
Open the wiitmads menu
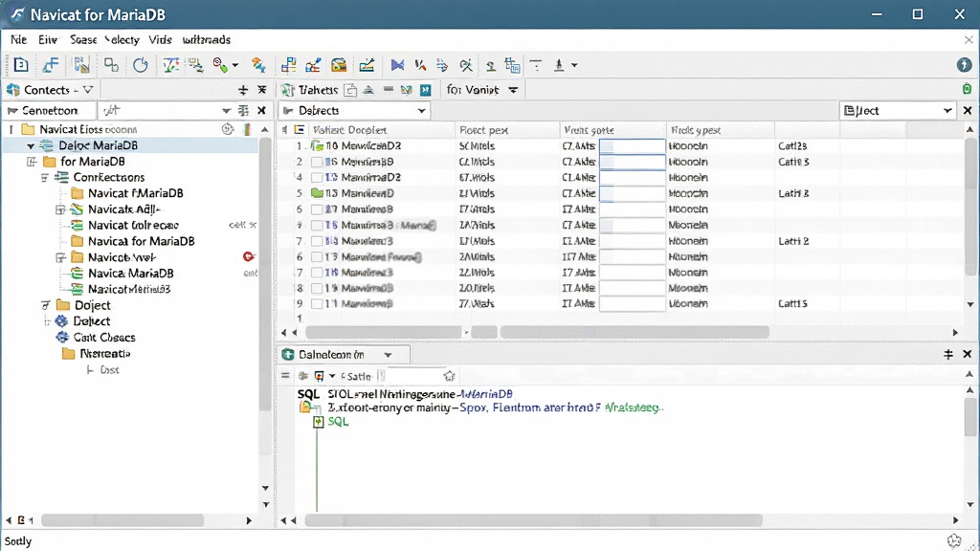207,39
